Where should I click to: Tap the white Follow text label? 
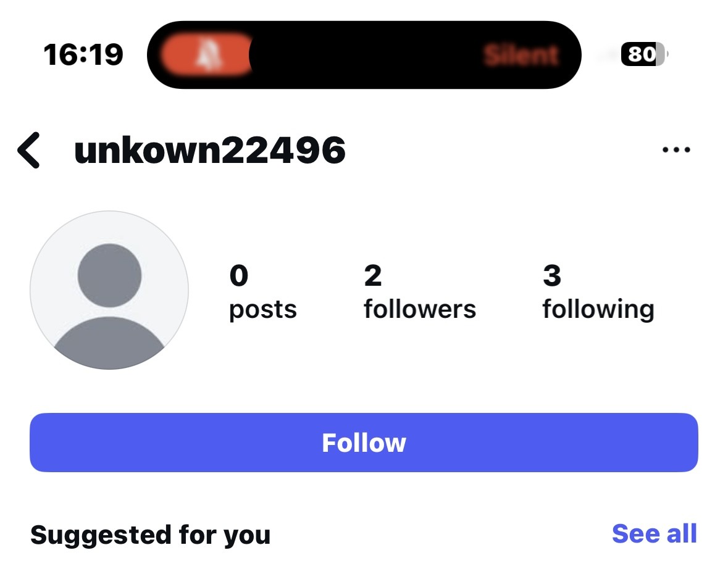coord(364,443)
